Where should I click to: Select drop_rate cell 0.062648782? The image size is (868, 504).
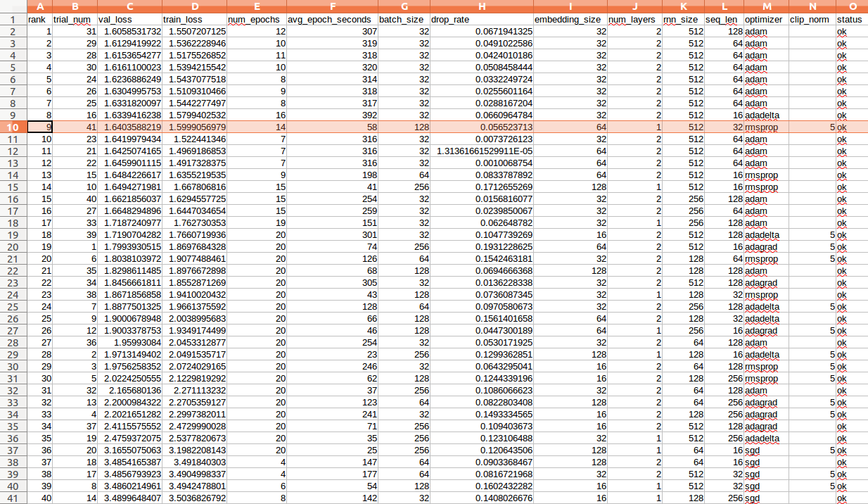481,222
